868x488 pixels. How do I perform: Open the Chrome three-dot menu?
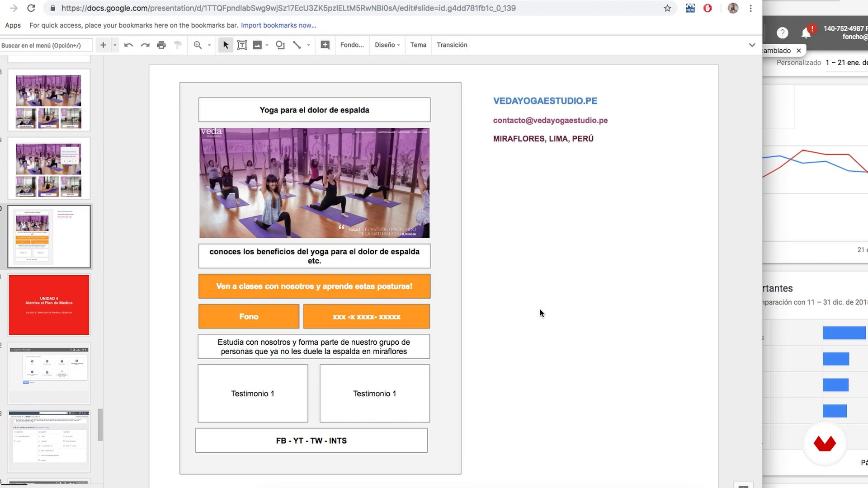(x=750, y=8)
